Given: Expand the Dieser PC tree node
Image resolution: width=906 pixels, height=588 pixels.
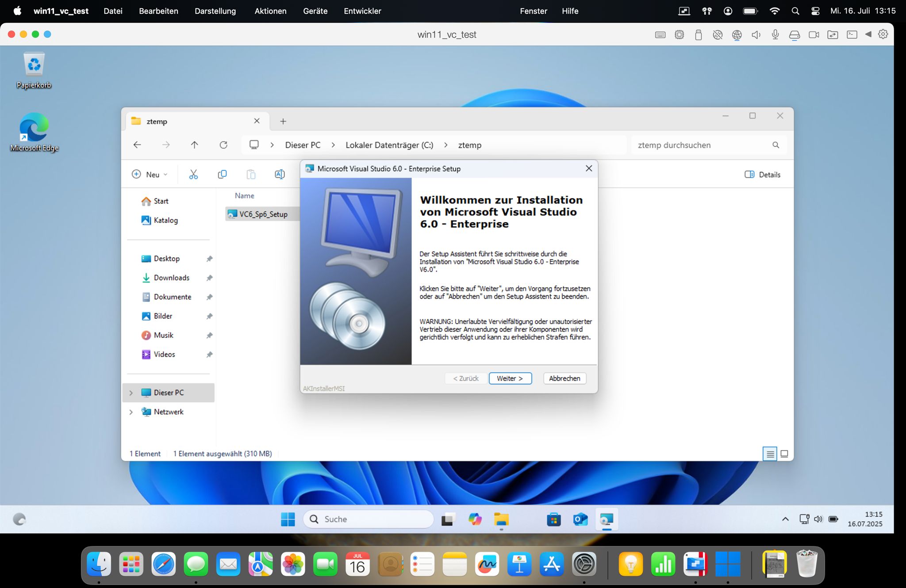Looking at the screenshot, I should (131, 393).
